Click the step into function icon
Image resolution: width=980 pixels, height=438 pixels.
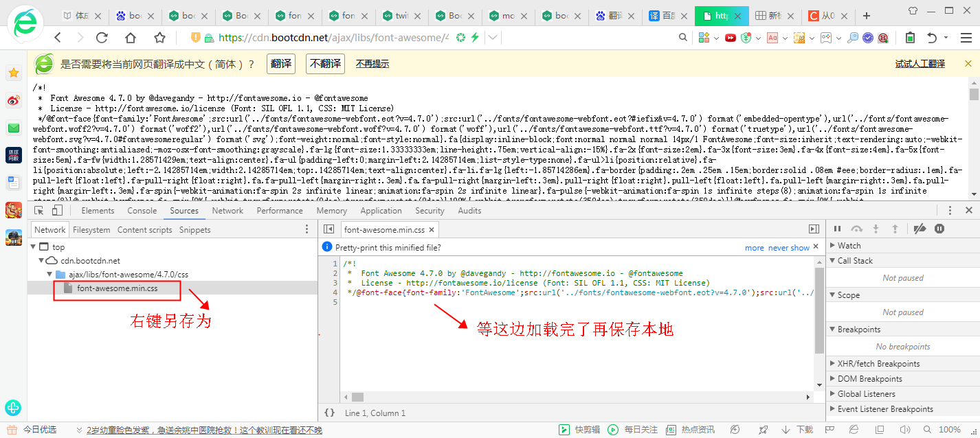(x=876, y=229)
